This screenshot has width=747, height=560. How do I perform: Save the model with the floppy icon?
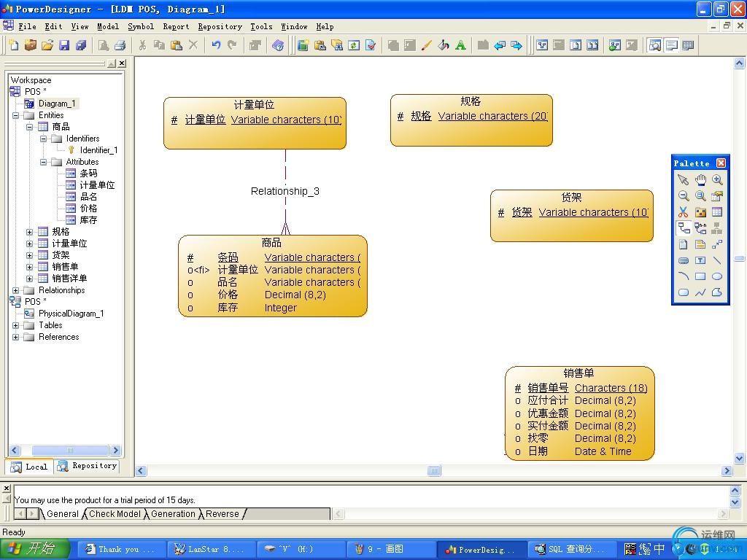(64, 45)
